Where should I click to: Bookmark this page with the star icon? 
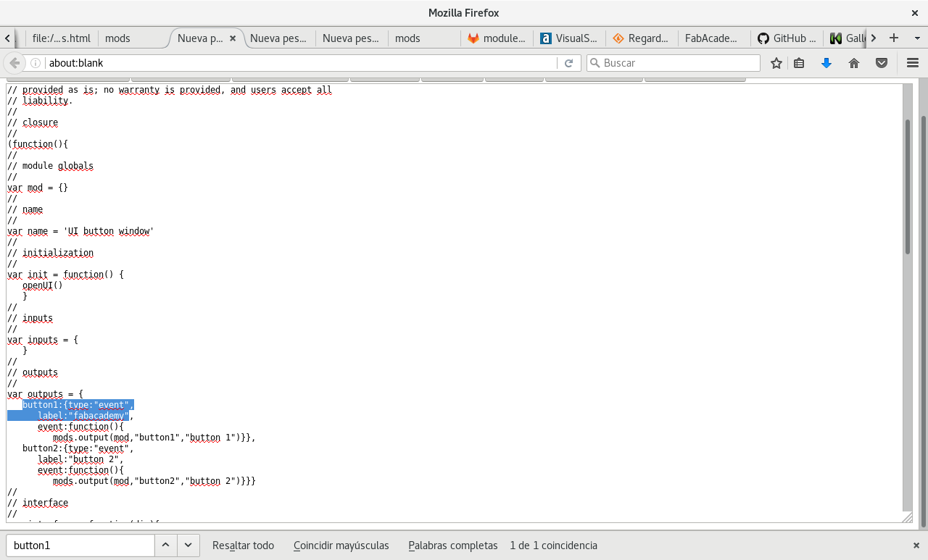click(776, 63)
